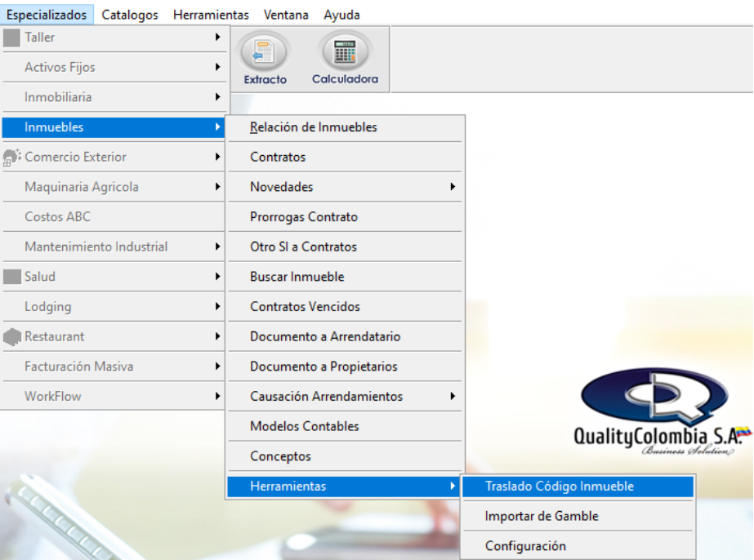Screen dimensions: 754x560
Task: Open the Contratos entry
Action: point(345,158)
